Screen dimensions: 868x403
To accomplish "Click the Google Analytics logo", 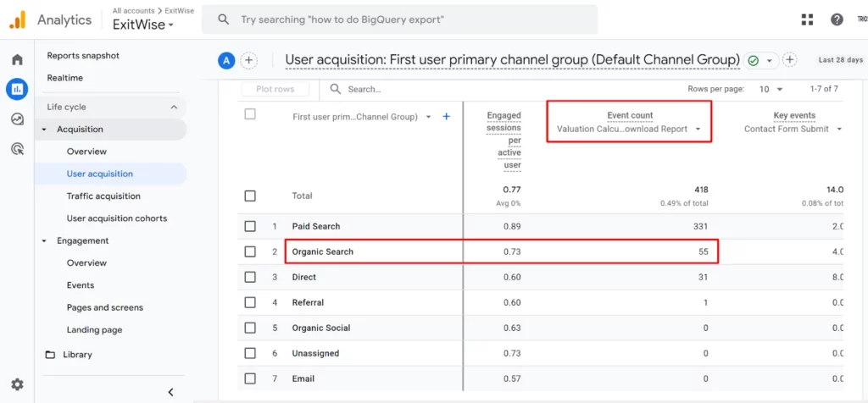I will pos(17,20).
